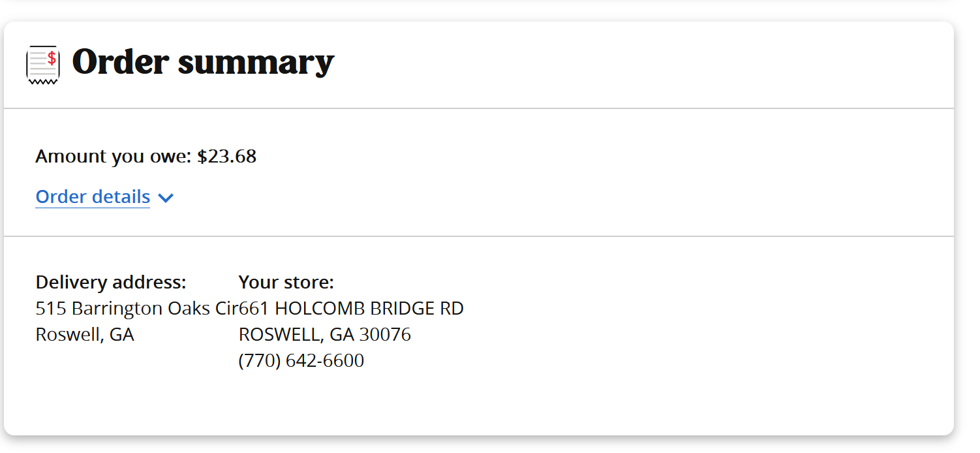Click the red dollar sign on the receipt
Image resolution: width=980 pixels, height=453 pixels.
pyautogui.click(x=52, y=58)
